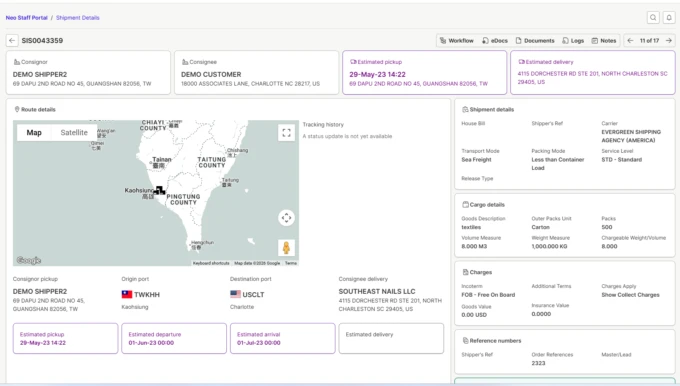The height and width of the screenshot is (386, 680).
Task: Open the Notes tab
Action: tap(604, 40)
